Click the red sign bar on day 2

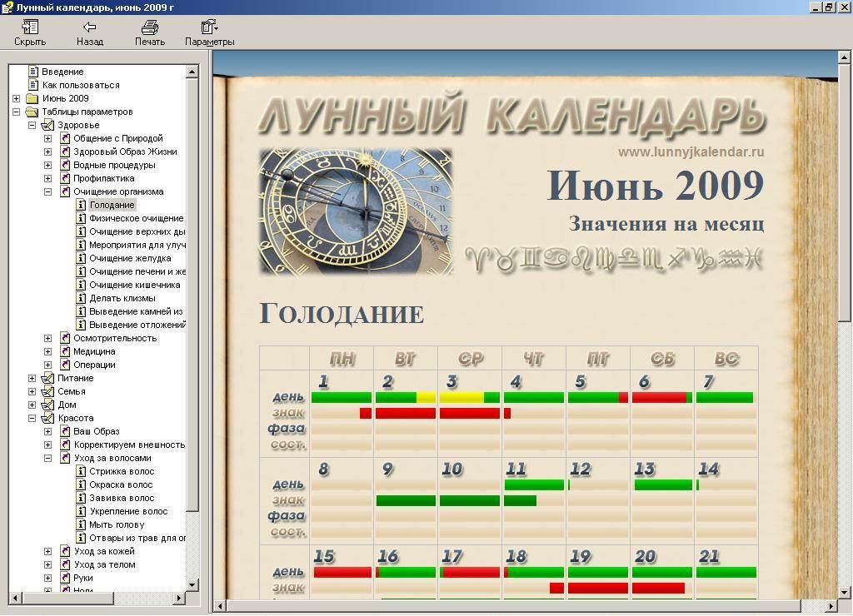[x=406, y=413]
